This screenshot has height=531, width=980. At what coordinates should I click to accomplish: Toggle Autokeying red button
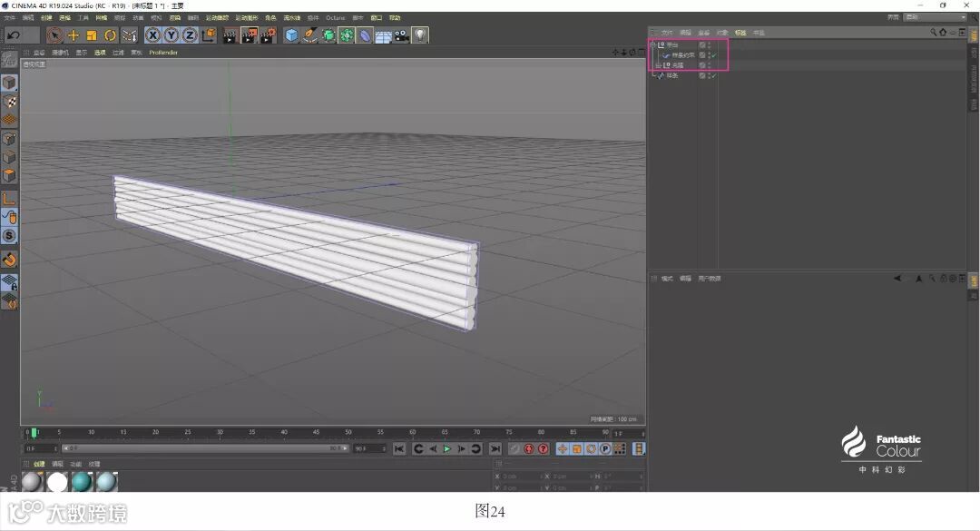544,449
